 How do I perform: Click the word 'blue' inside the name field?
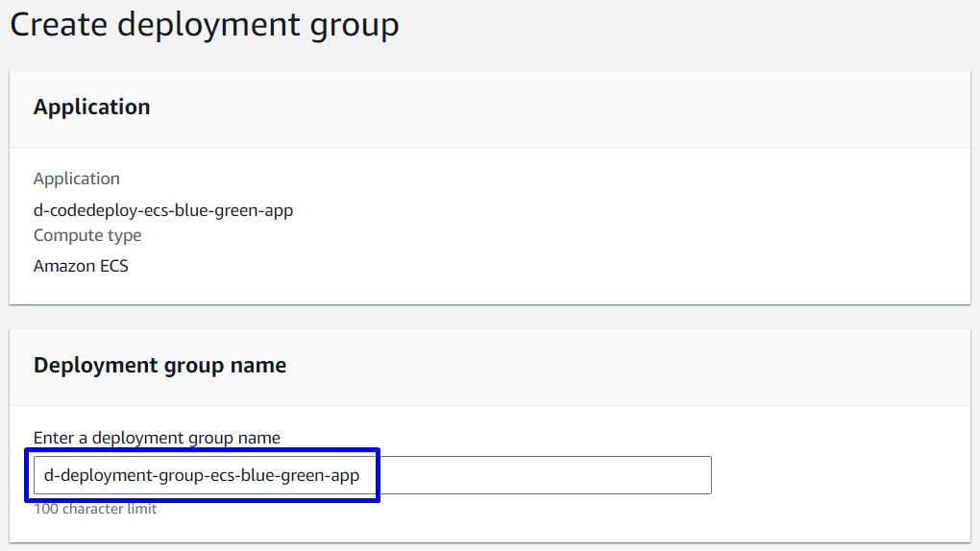(x=257, y=475)
